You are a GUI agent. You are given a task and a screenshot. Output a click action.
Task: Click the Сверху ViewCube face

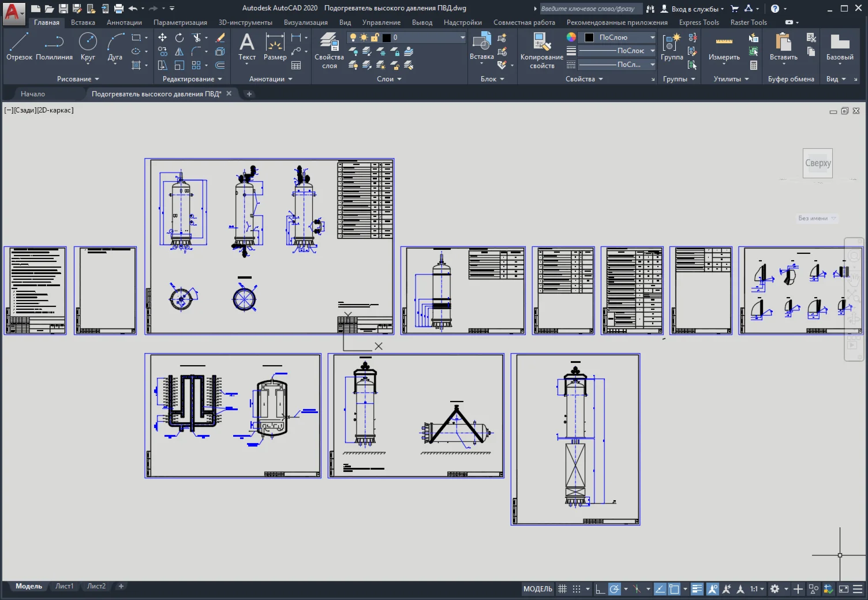818,163
